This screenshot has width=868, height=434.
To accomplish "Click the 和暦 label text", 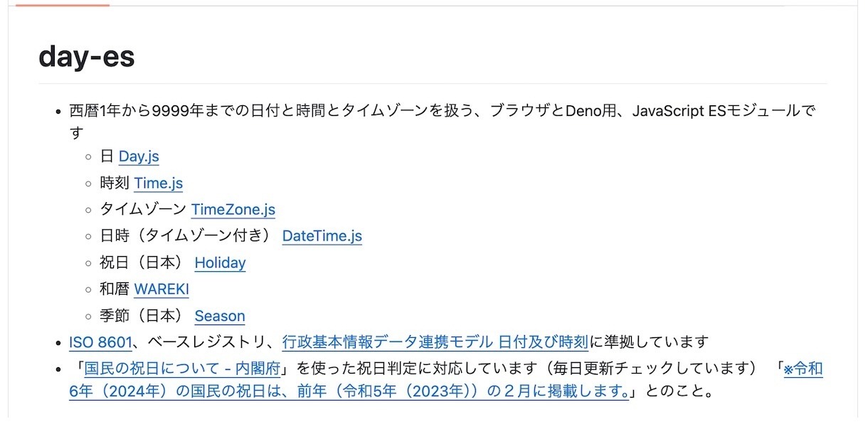I will 115,290.
